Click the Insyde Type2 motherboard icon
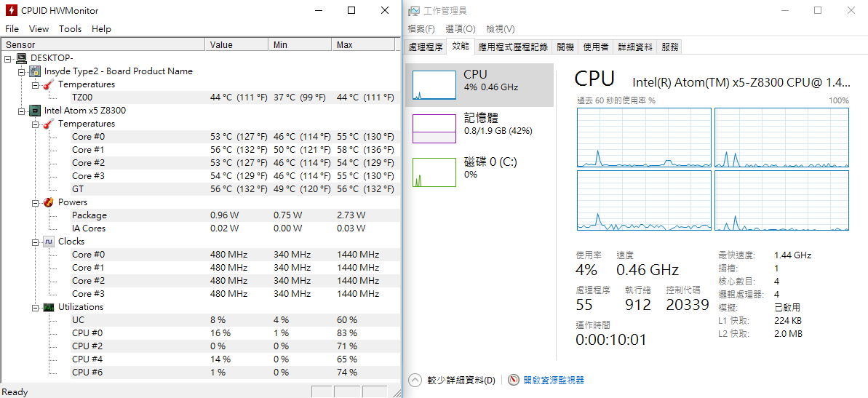 [35, 71]
